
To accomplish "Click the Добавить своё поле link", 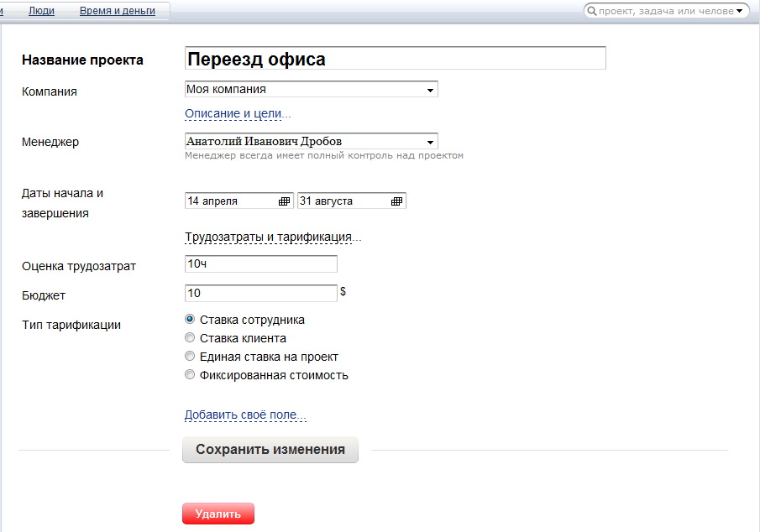I will coord(245,415).
